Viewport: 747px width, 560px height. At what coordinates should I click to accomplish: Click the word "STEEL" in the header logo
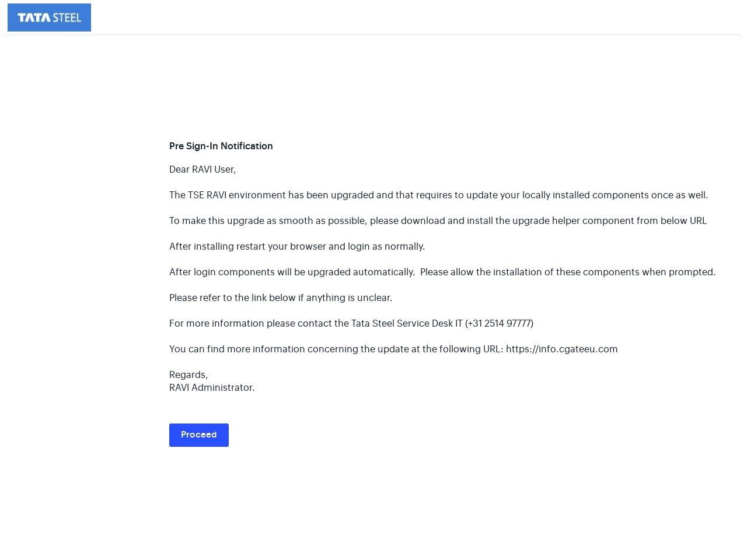click(67, 17)
